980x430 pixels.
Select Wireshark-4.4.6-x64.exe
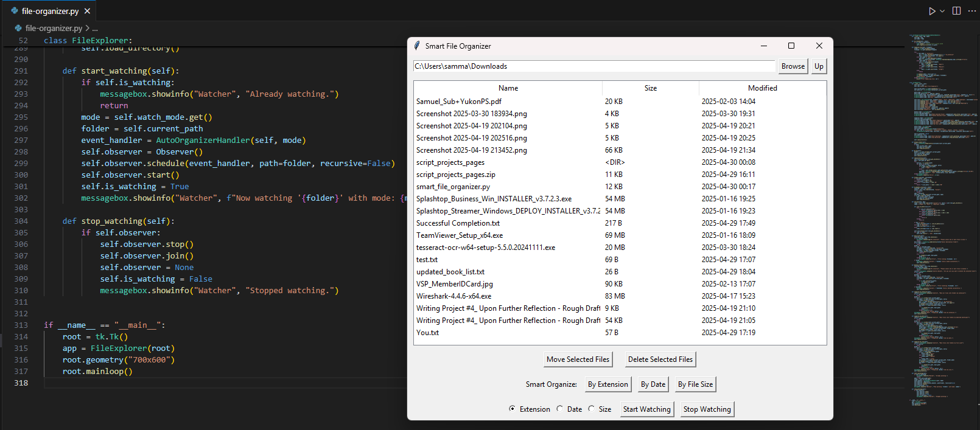(x=620, y=296)
